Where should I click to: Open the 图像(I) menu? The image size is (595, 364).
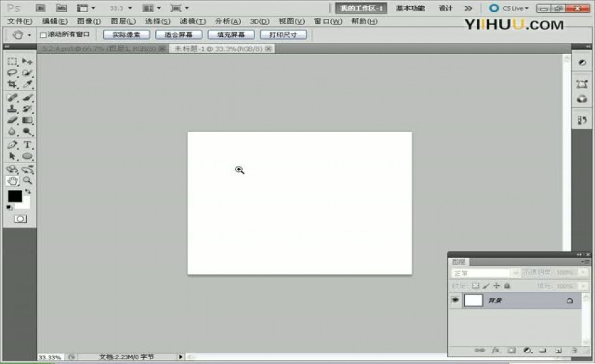(89, 22)
